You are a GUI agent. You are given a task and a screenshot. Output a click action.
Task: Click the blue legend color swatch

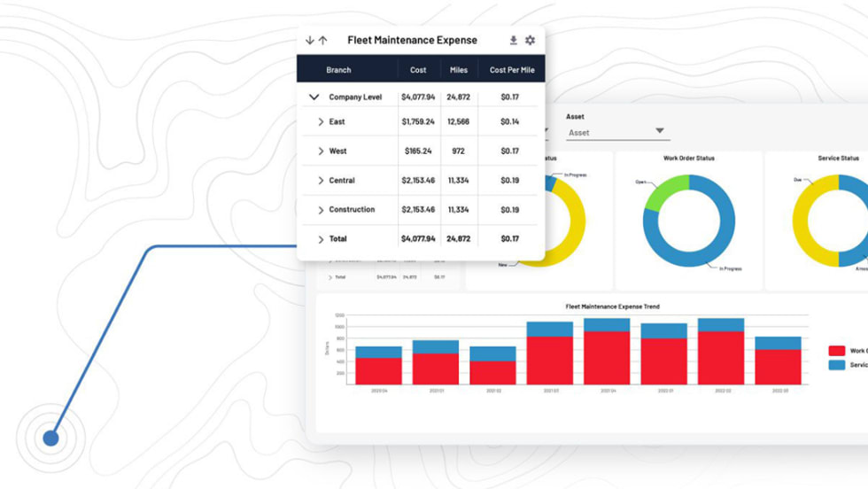pos(836,365)
